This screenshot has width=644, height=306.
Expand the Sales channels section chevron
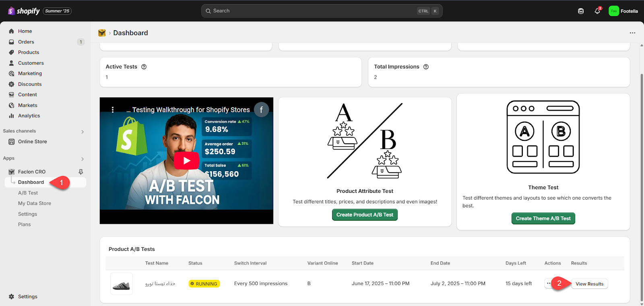83,132
